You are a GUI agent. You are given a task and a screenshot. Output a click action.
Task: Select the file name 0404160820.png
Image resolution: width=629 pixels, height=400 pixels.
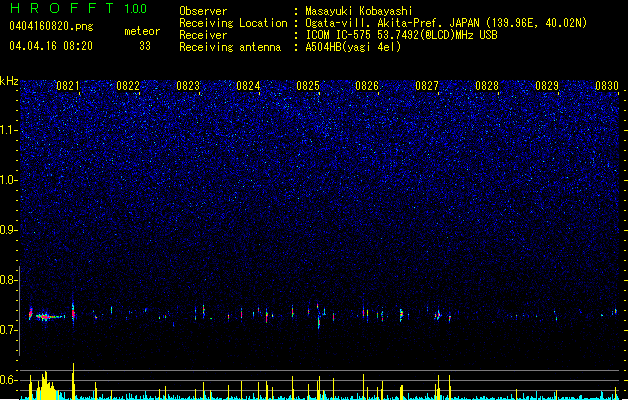click(x=51, y=26)
